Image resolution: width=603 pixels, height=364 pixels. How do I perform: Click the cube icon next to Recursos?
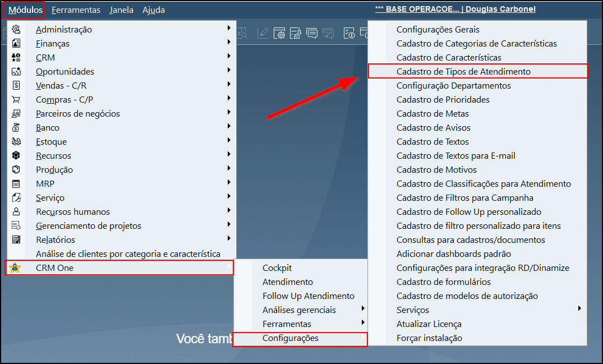[x=16, y=156]
